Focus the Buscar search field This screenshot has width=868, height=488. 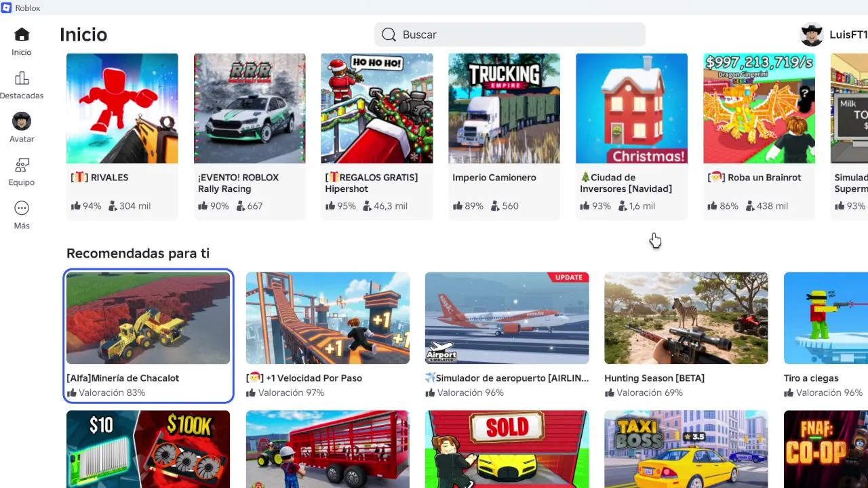(x=510, y=35)
